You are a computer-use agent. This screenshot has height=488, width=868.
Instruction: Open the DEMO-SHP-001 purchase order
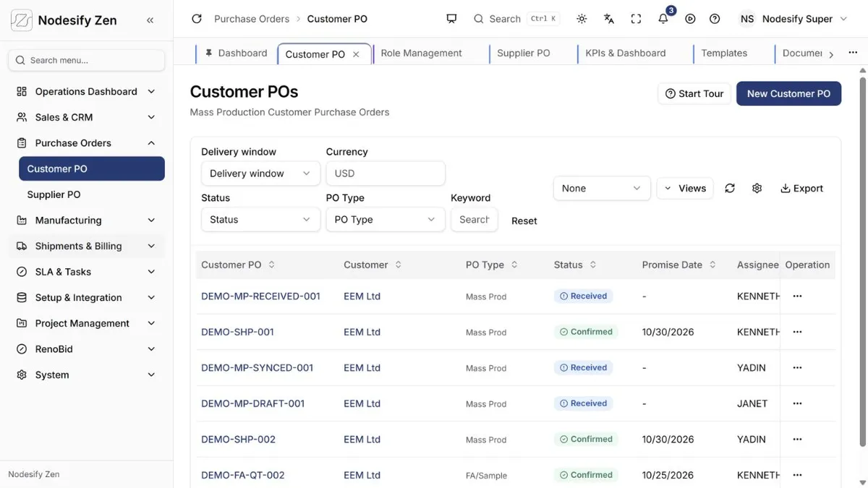(237, 332)
